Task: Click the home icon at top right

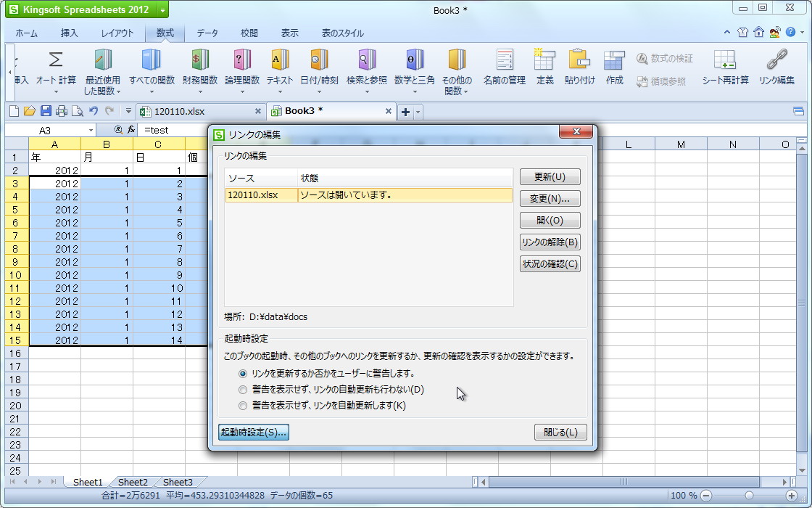Action: coord(758,32)
